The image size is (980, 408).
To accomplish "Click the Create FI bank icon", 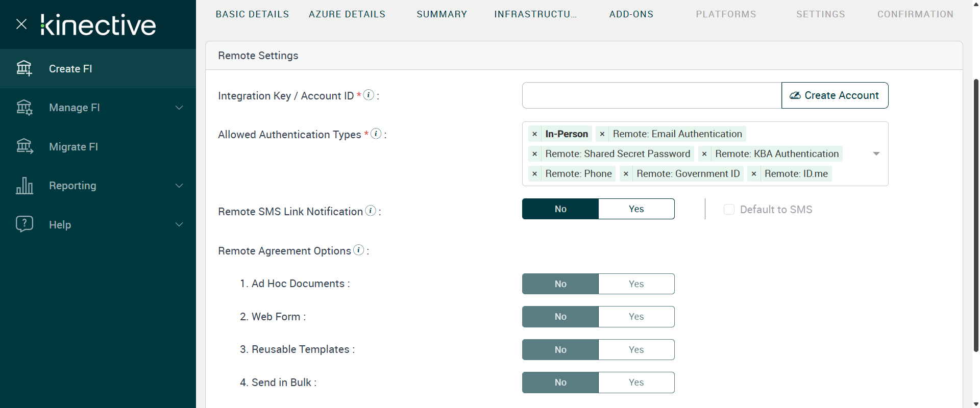I will tap(24, 68).
